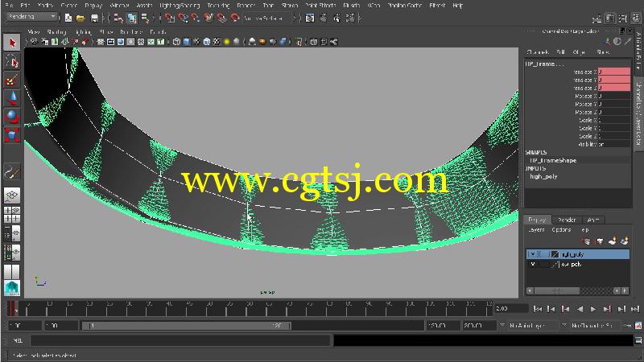Click the Save Scene disk icon
Screen dimensions: 644x362
[94, 18]
